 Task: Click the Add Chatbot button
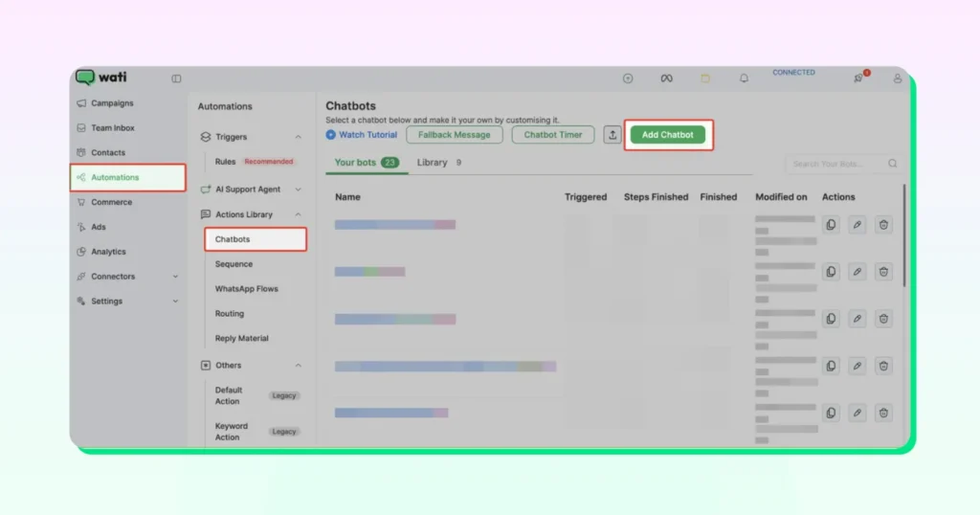point(667,135)
